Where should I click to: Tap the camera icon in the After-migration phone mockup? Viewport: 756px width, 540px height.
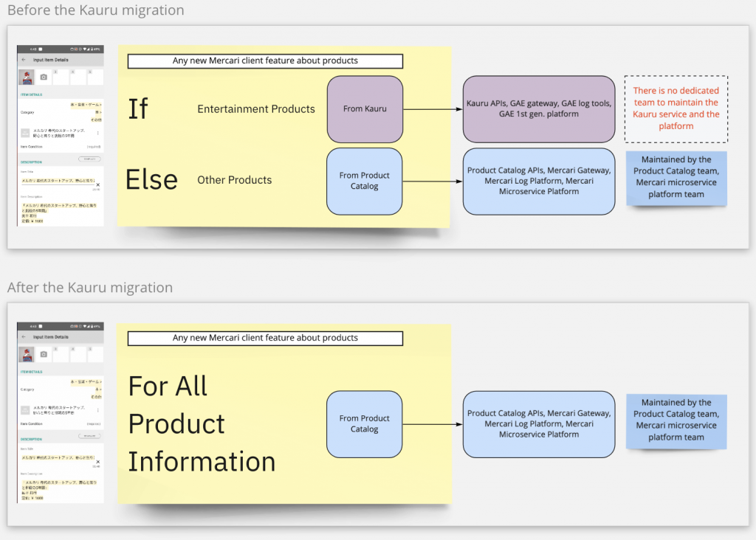(44, 354)
